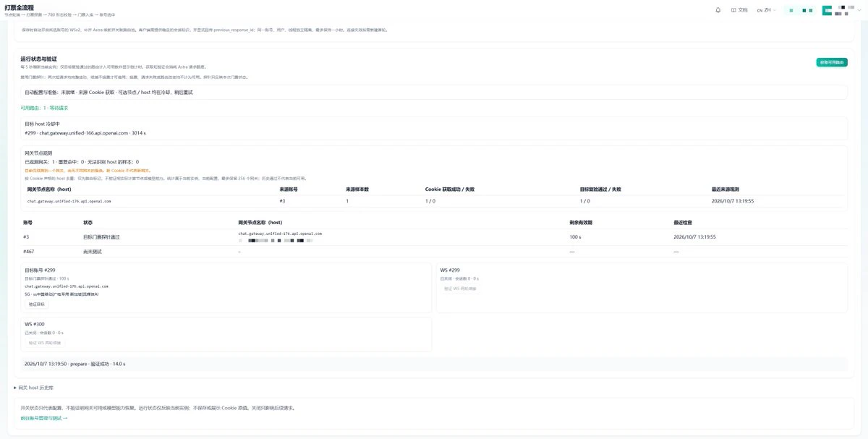Viewport: 868px width, 439px height.
Task: Click the 最近来源观测 column header
Action: tap(724, 189)
